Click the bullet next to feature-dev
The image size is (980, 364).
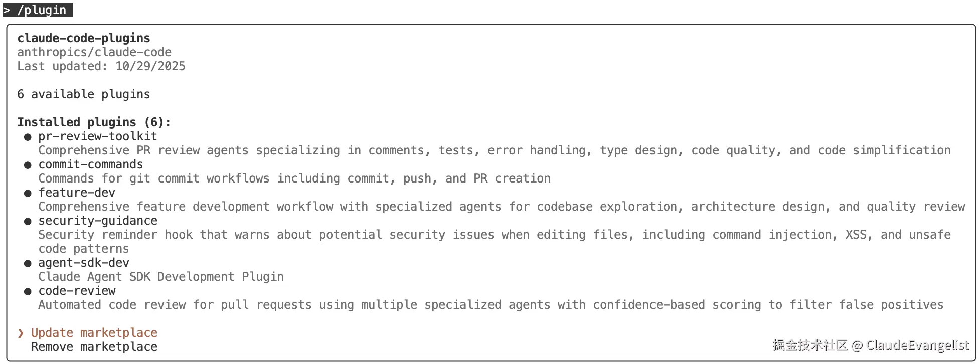[x=28, y=193]
